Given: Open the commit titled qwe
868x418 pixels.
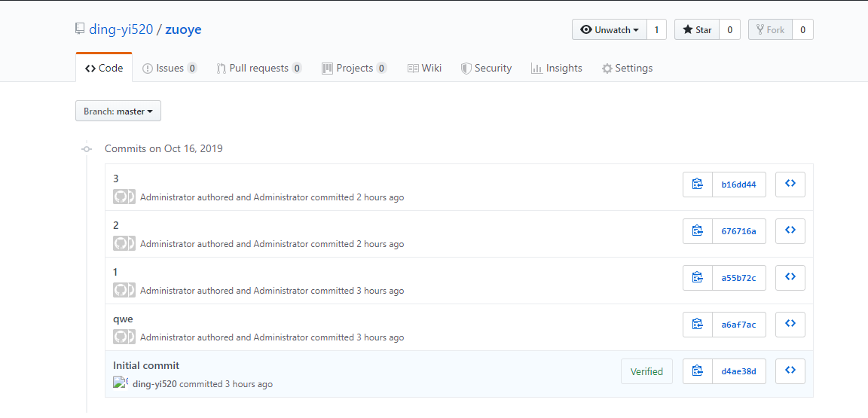Looking at the screenshot, I should point(123,319).
